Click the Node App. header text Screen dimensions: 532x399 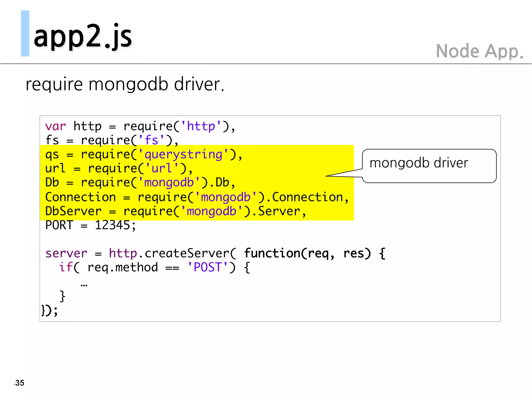(x=479, y=51)
